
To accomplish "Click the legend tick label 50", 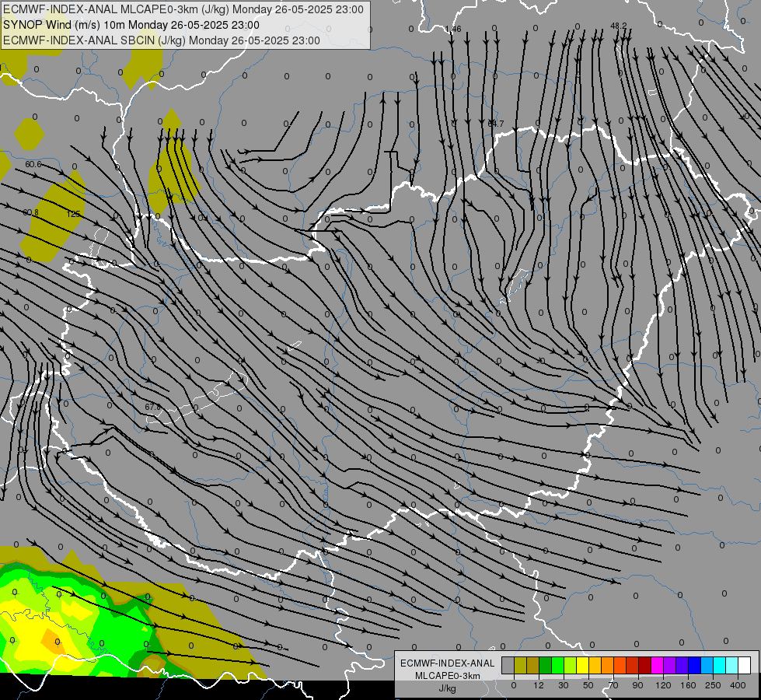I will click(x=588, y=686).
